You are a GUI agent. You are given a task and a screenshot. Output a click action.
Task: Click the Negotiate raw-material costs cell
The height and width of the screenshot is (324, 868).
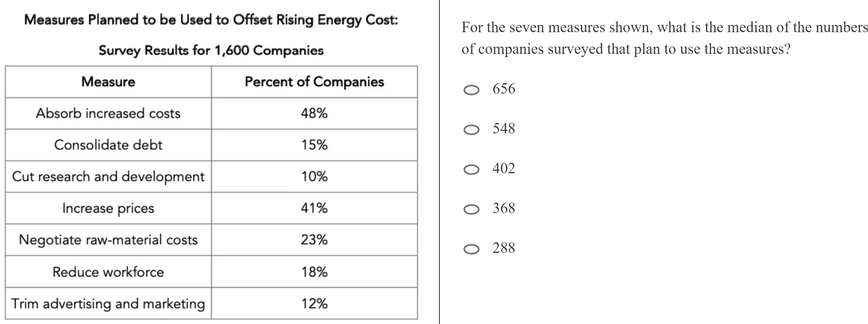click(108, 240)
